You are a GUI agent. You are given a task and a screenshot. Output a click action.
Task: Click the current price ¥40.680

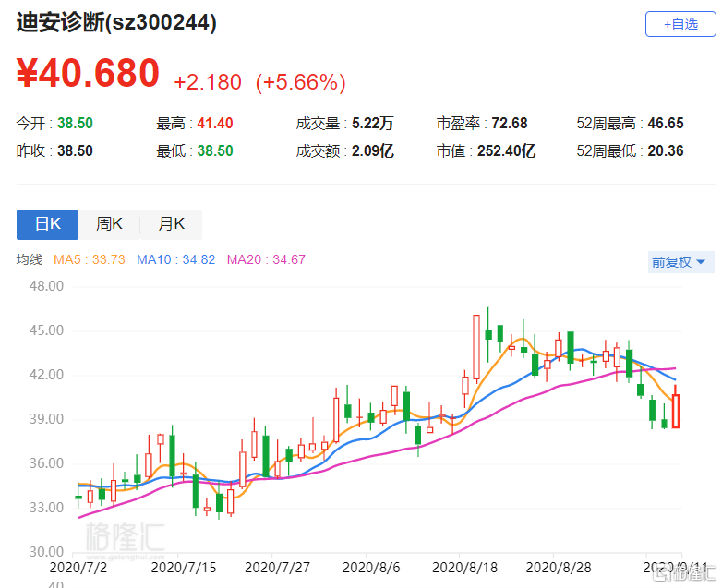[88, 73]
